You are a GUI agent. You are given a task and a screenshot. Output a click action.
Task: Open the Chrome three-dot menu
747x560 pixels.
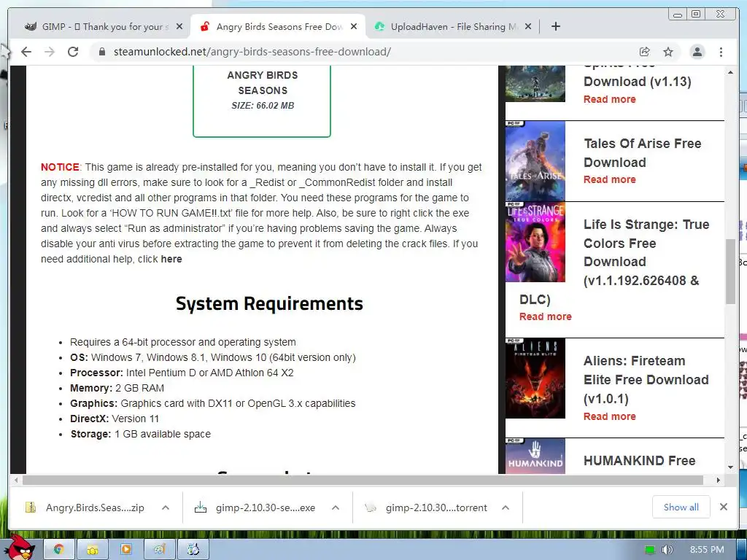tap(721, 52)
